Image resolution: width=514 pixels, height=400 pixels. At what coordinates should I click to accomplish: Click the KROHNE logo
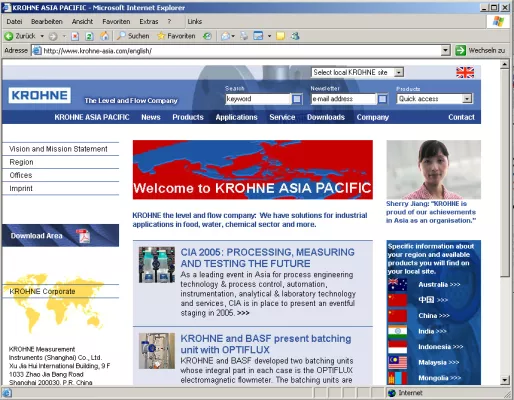click(40, 95)
